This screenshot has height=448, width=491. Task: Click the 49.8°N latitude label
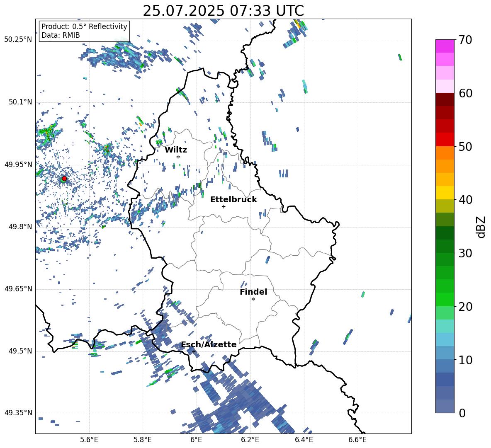[20, 227]
